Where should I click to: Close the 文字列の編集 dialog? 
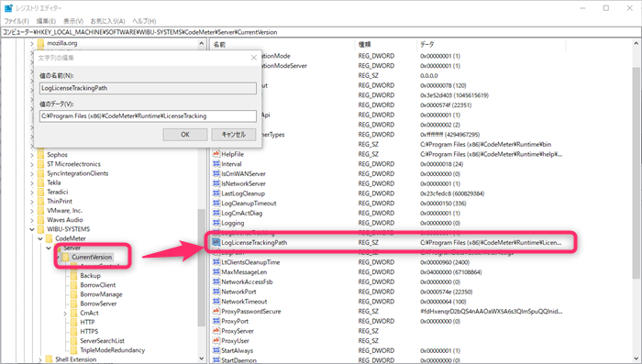(254, 58)
